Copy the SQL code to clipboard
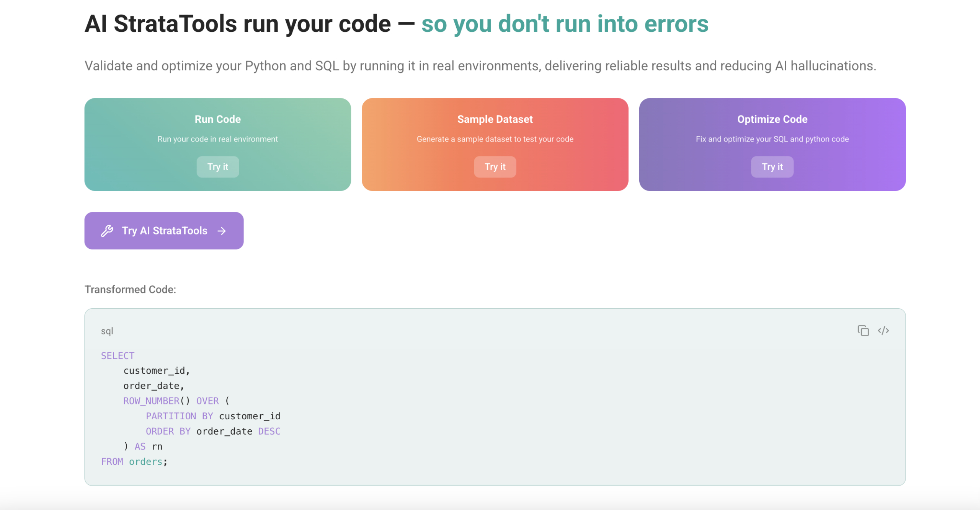The image size is (980, 510). [x=863, y=331]
